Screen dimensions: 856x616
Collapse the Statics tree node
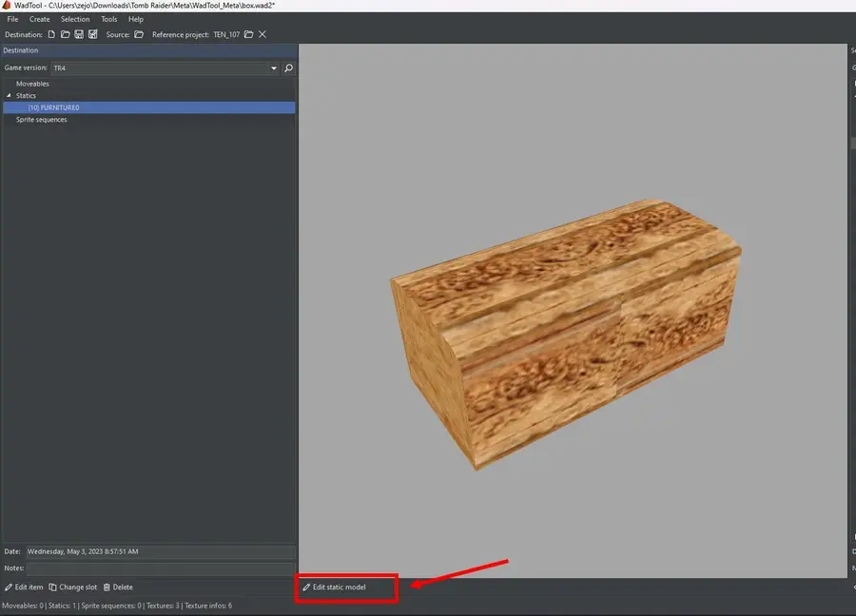point(9,96)
